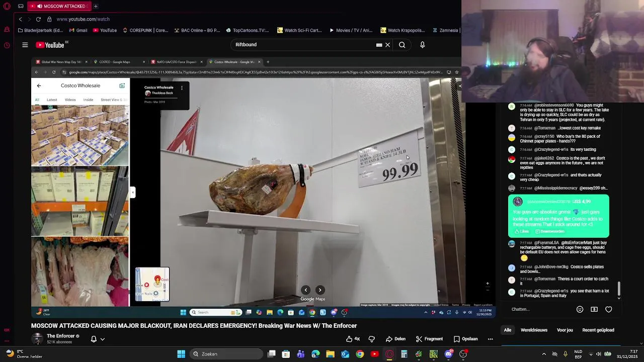Viewport: 644px width, 362px height.
Task: Show hidden system tray icons
Action: [544, 354]
